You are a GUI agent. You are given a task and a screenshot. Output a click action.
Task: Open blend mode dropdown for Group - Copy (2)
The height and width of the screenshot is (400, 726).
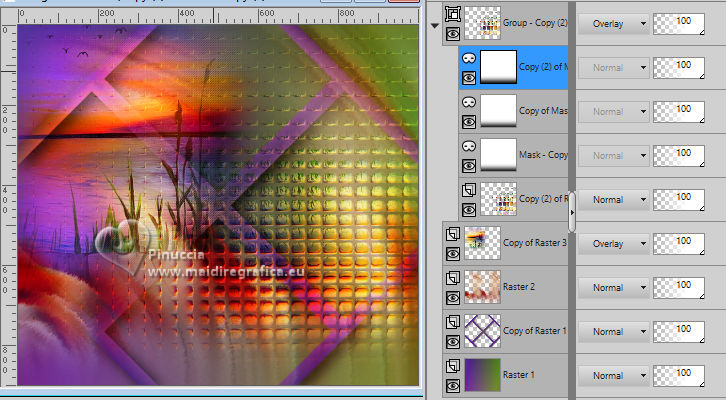pyautogui.click(x=614, y=24)
